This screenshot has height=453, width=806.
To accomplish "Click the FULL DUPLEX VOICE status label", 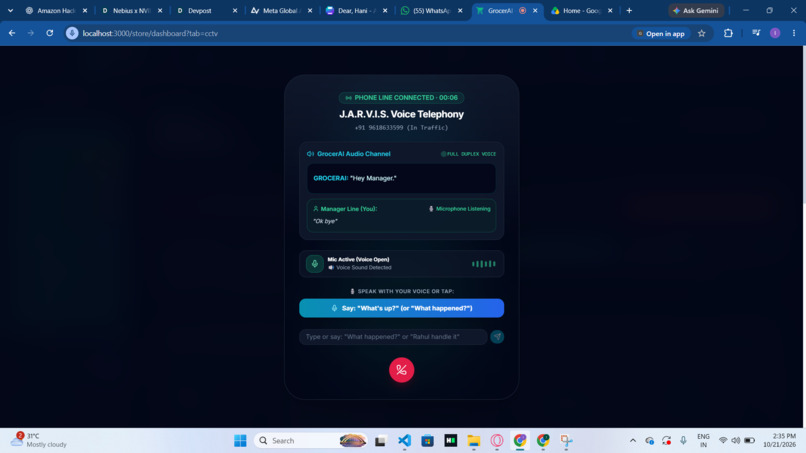I will [468, 154].
